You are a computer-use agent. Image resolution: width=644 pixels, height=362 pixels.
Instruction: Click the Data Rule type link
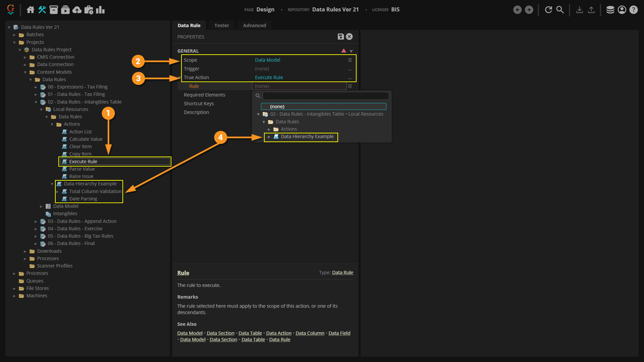tap(342, 273)
